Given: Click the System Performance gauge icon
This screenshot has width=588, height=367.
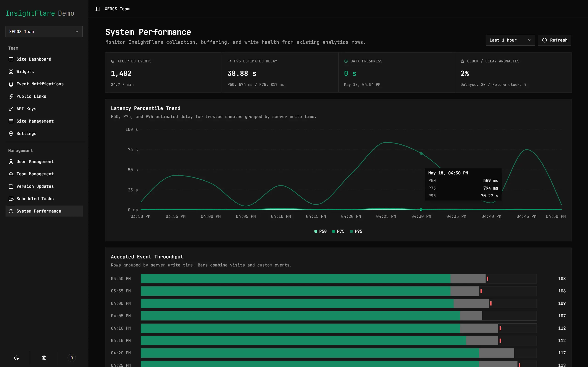Looking at the screenshot, I should pos(11,211).
